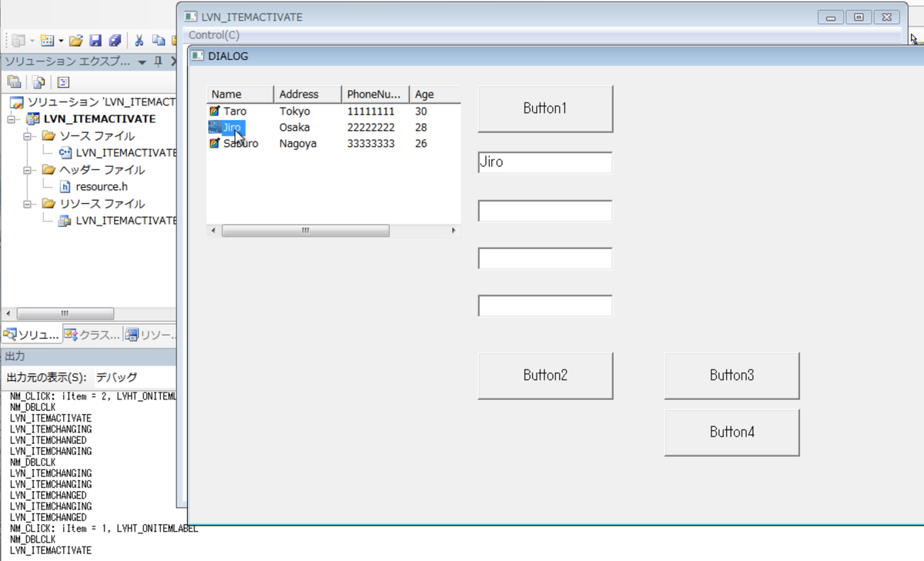The height and width of the screenshot is (561, 924).
Task: Click the solution icon at tree root
Action: [16, 102]
